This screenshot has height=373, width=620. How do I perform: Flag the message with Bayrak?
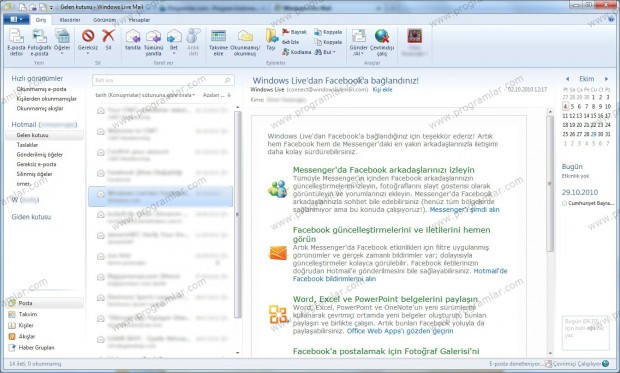[x=294, y=32]
